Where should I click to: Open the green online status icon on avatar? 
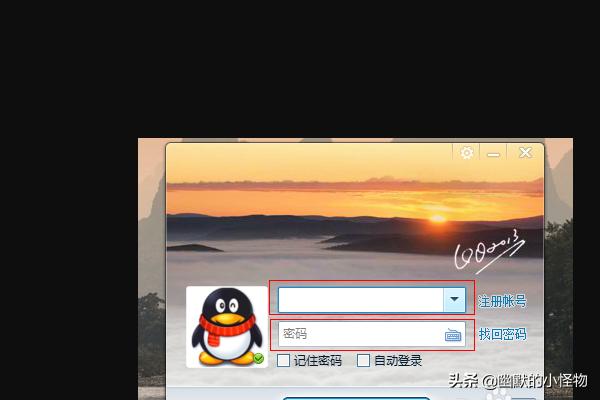pos(258,358)
